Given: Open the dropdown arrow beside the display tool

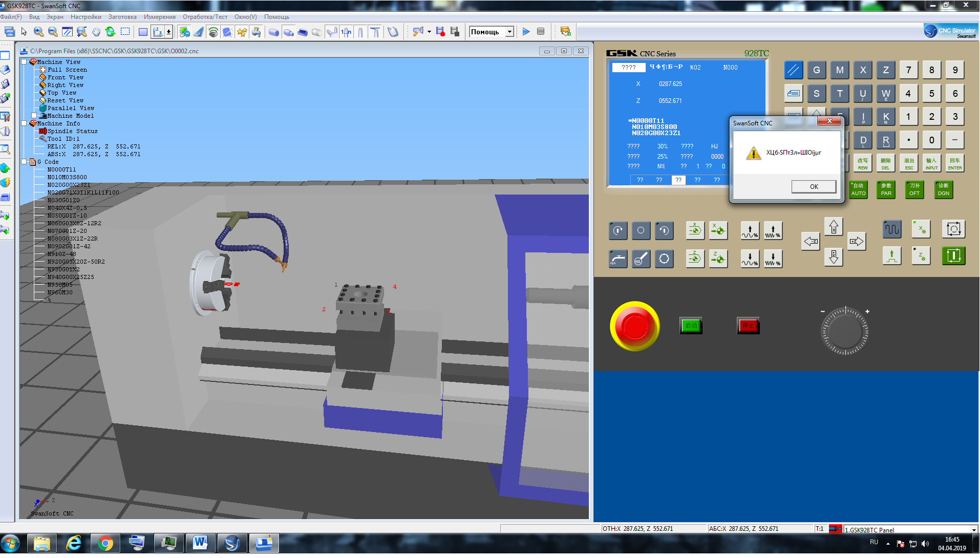Looking at the screenshot, I should pyautogui.click(x=429, y=32).
